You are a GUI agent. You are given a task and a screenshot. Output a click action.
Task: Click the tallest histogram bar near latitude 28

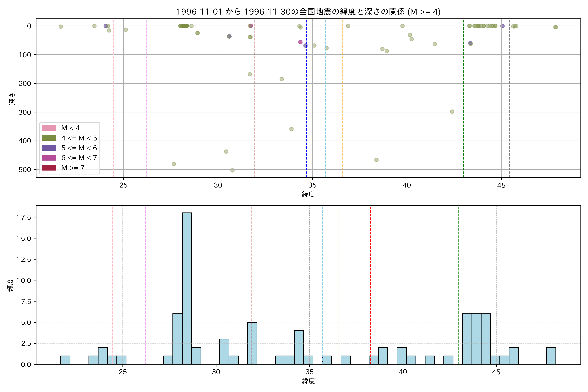187,287
